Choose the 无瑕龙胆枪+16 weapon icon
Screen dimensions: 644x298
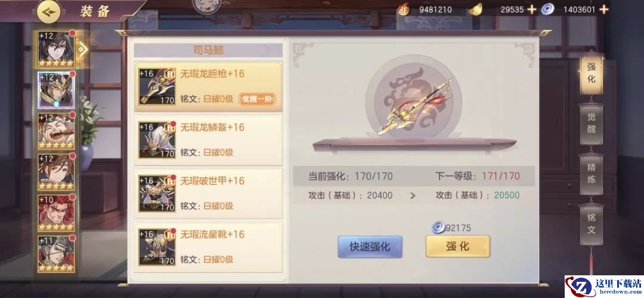pyautogui.click(x=157, y=87)
